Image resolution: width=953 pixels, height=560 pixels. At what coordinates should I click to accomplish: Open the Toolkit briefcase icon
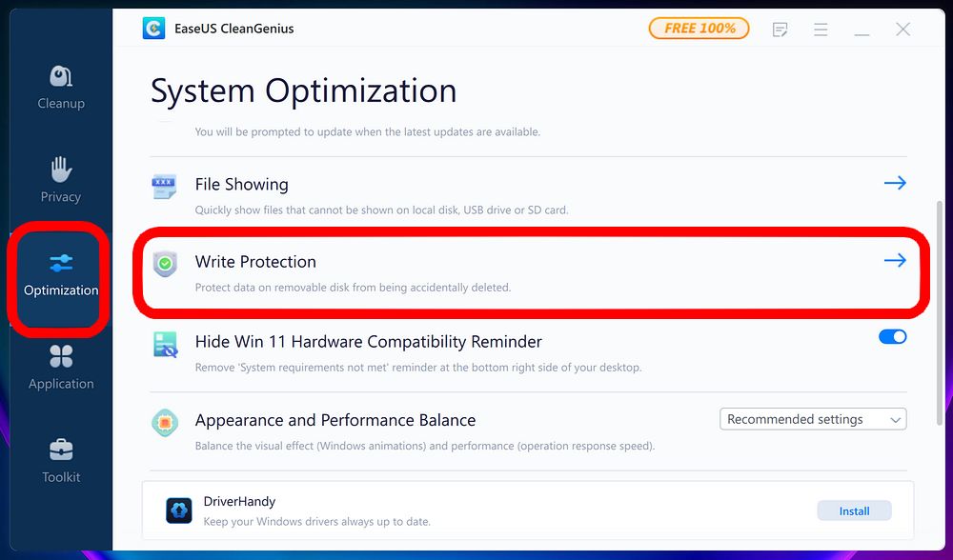(61, 450)
